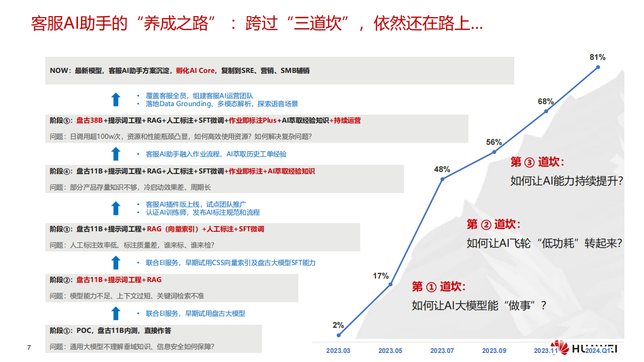Click the blue up arrow beside 客服AI插件版上线
The image size is (644, 362).
click(116, 208)
